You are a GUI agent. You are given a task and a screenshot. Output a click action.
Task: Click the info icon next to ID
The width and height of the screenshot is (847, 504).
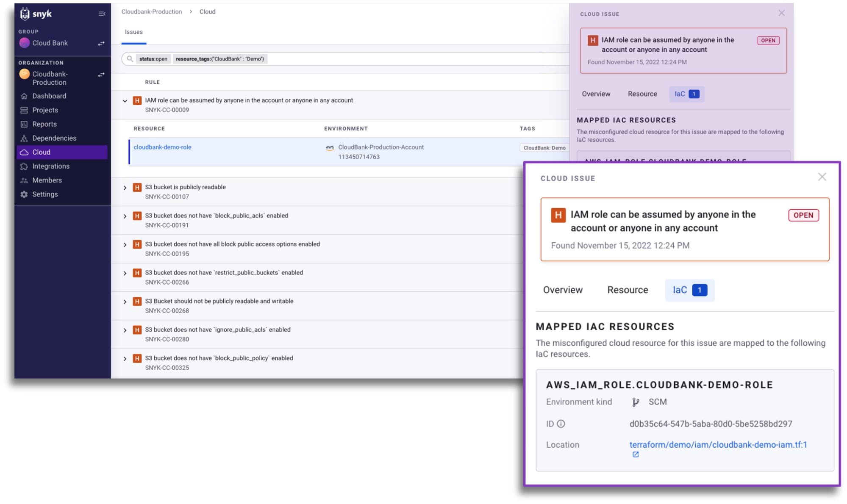(x=561, y=424)
